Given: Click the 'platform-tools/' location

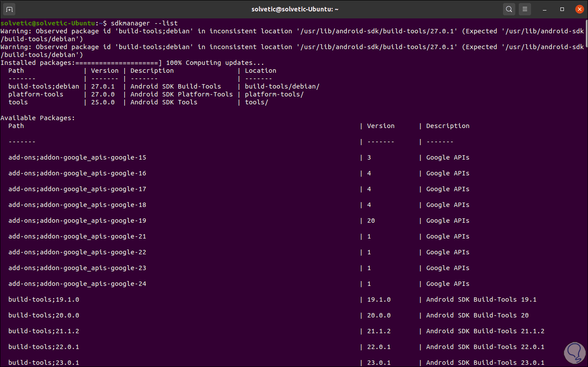Looking at the screenshot, I should (274, 94).
